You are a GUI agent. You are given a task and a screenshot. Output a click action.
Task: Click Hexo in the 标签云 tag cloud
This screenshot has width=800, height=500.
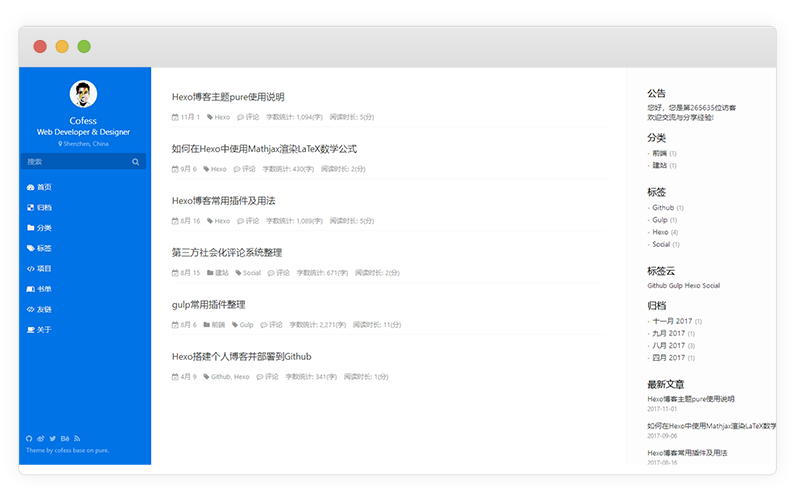[x=692, y=286]
